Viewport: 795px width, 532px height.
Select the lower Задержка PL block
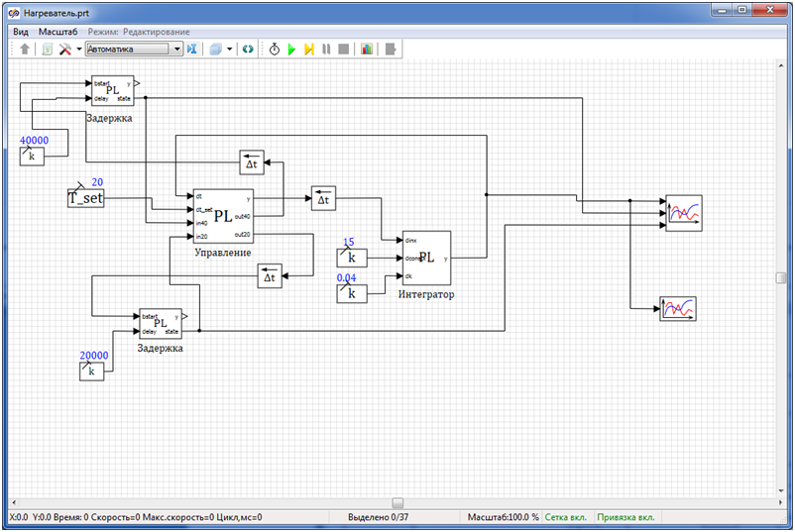pos(161,324)
